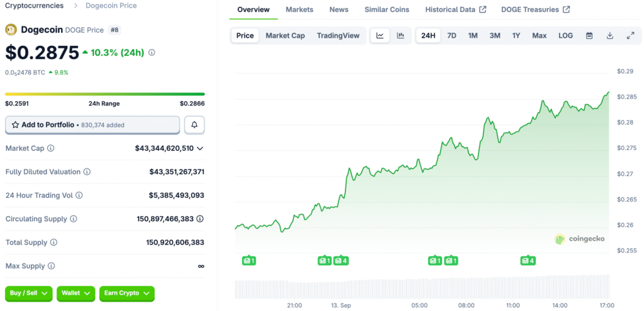The height and width of the screenshot is (311, 644).
Task: Open the DOGE Treasuries tab
Action: click(x=536, y=9)
